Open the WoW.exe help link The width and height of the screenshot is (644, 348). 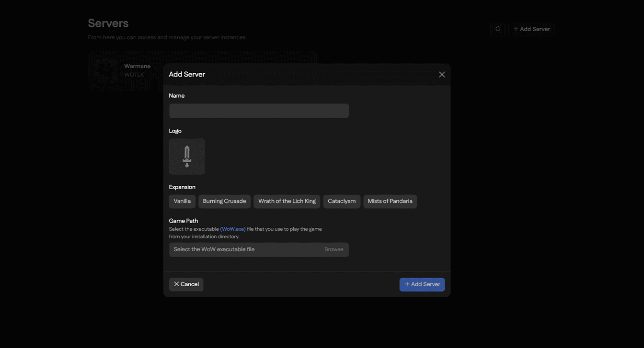click(233, 229)
